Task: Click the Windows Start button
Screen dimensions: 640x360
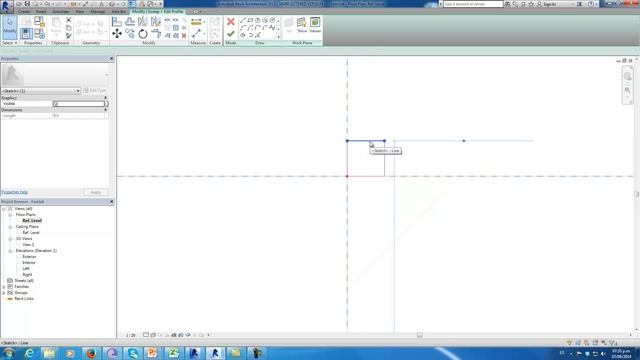Action: (9, 353)
